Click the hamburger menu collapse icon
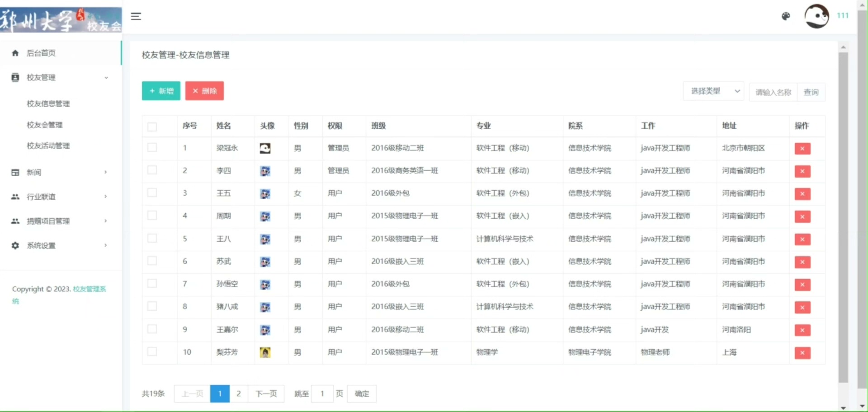 pyautogui.click(x=136, y=17)
